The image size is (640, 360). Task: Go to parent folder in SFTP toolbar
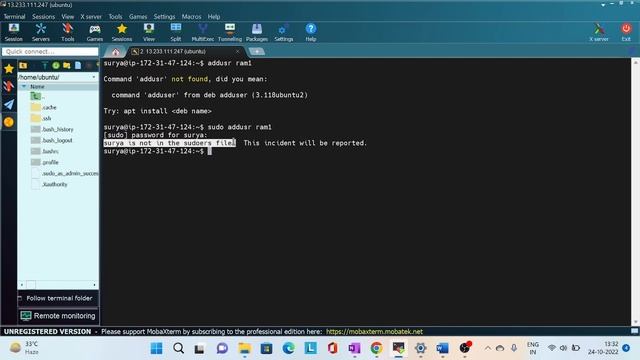coord(23,65)
